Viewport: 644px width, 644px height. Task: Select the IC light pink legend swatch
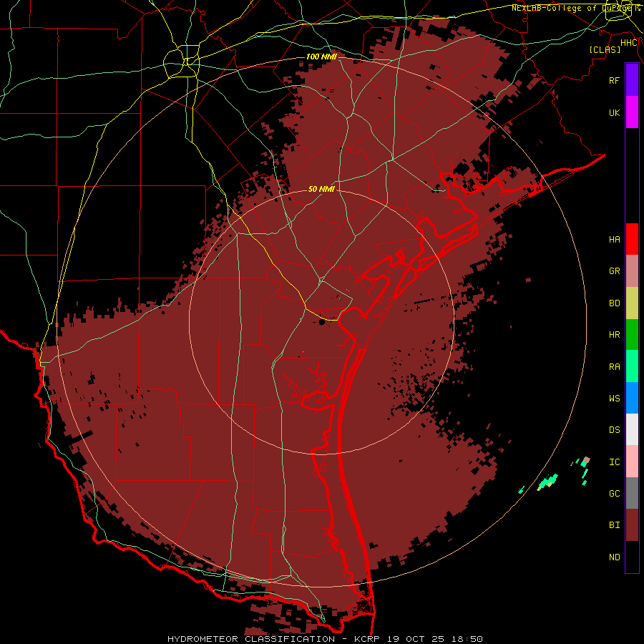[x=632, y=462]
